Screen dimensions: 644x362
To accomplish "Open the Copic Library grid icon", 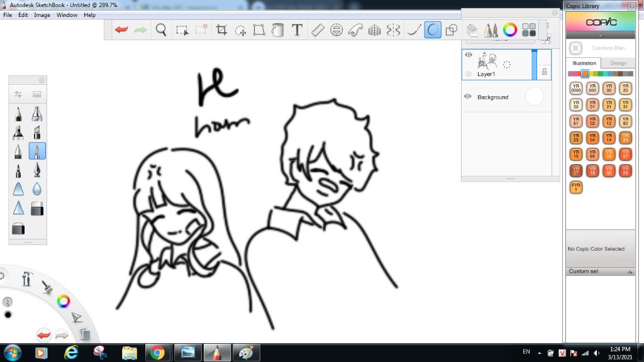I will coord(528,30).
